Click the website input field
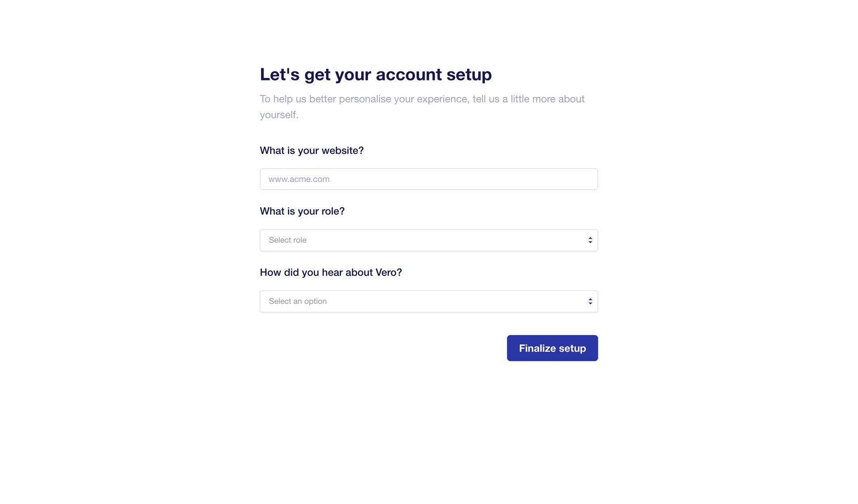This screenshot has width=858, height=504. [428, 179]
